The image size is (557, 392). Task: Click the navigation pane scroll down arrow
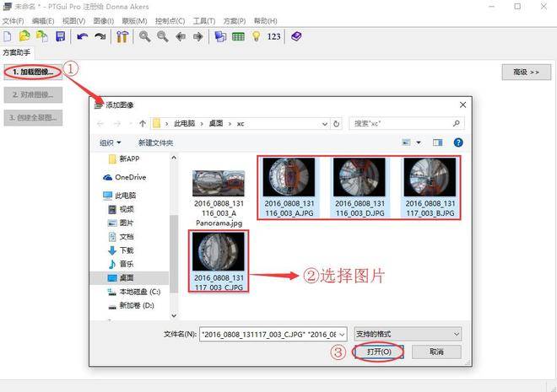(174, 315)
